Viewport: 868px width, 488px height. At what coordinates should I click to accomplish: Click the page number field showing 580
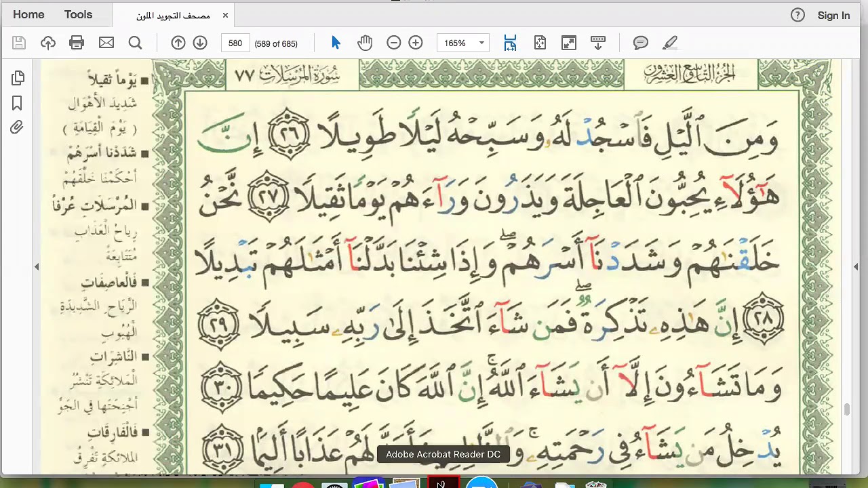pos(235,43)
